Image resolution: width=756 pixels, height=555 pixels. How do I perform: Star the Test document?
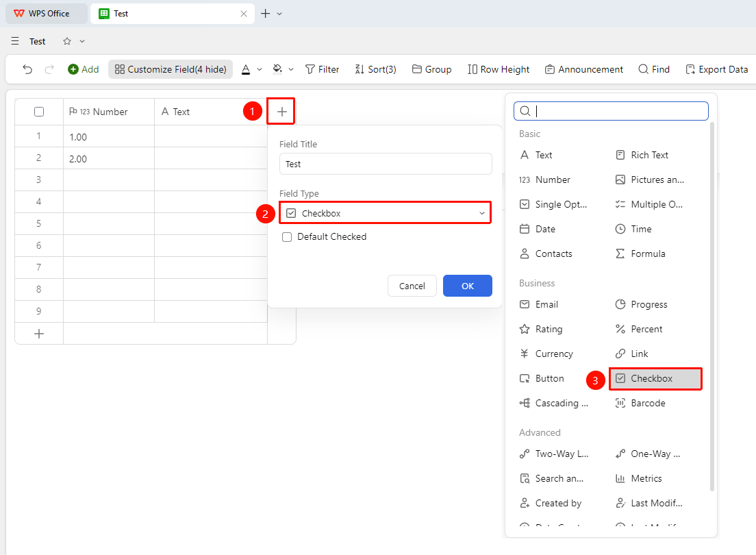pos(67,41)
